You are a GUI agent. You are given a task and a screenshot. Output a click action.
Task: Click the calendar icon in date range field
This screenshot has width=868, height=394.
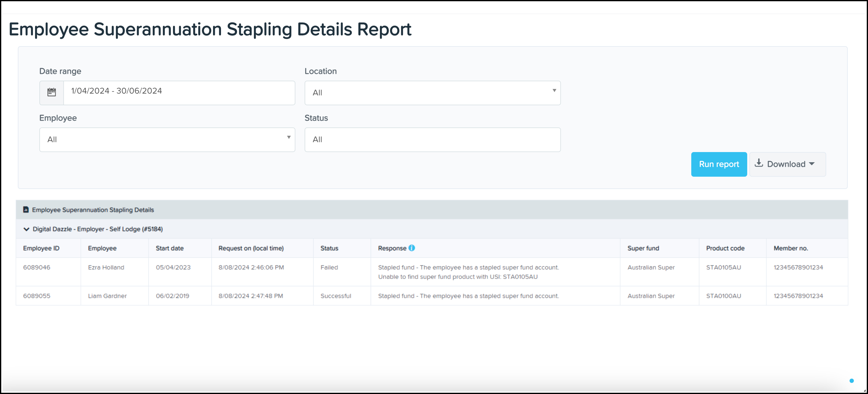51,92
